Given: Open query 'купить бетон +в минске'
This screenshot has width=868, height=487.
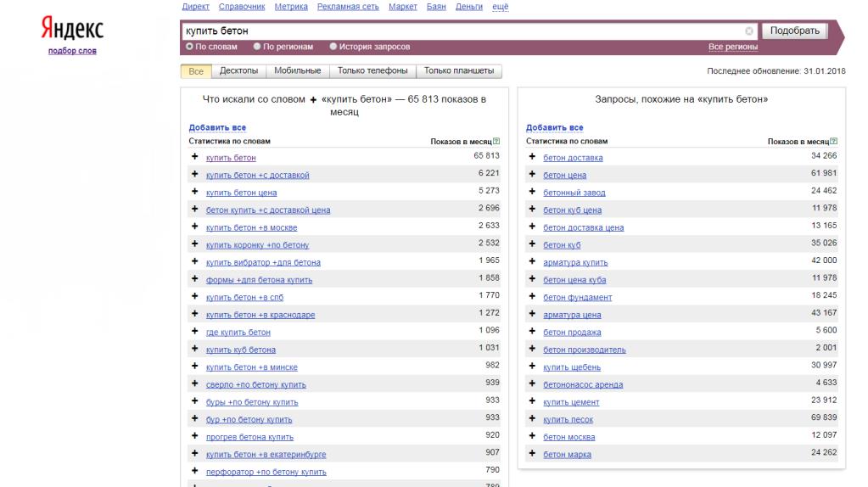Looking at the screenshot, I should tap(252, 367).
